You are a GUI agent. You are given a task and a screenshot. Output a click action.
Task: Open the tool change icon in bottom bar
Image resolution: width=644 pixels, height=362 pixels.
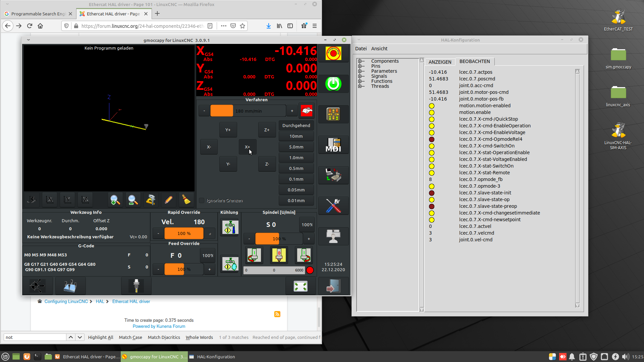click(x=136, y=286)
